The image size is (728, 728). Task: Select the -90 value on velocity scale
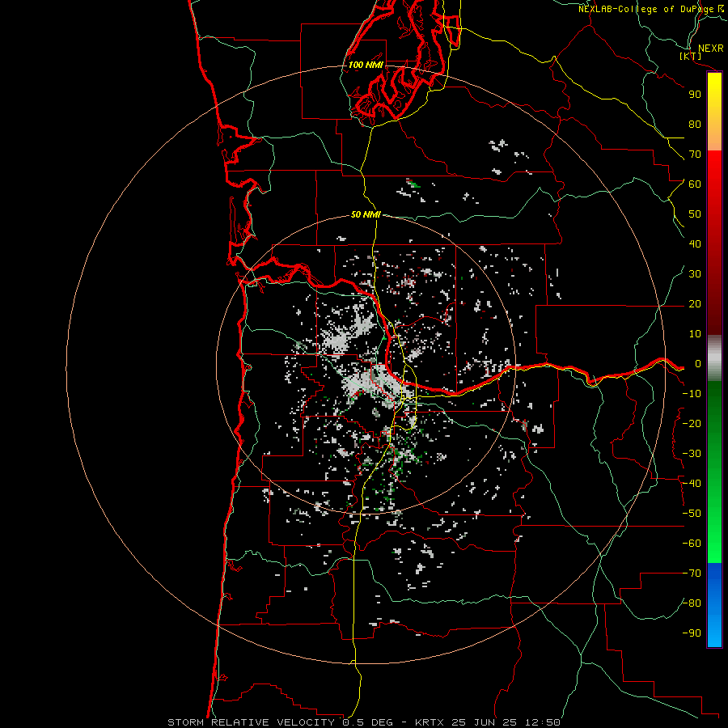coord(692,633)
